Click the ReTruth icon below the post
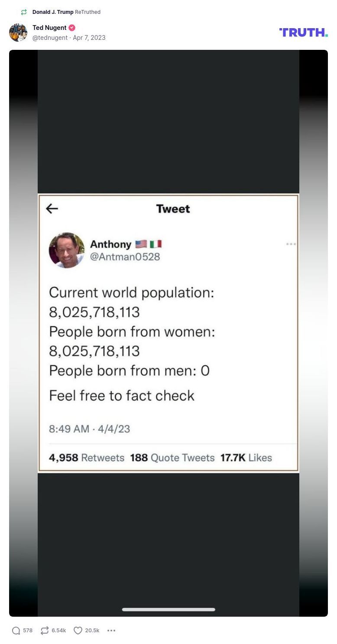Viewport: 337px width, 644px height. (44, 631)
